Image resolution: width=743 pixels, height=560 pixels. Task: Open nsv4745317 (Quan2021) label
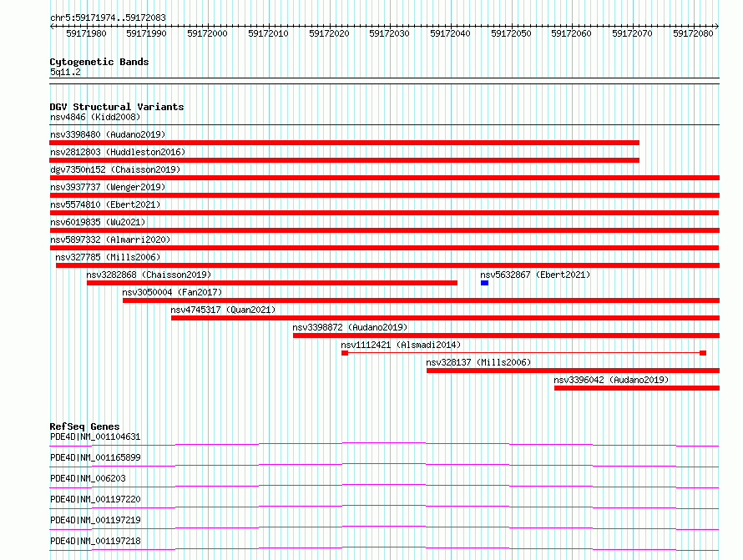pyautogui.click(x=223, y=310)
